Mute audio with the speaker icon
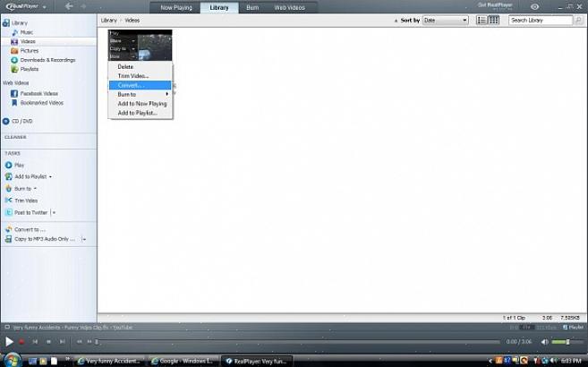This screenshot has height=367, width=588. 545,342
